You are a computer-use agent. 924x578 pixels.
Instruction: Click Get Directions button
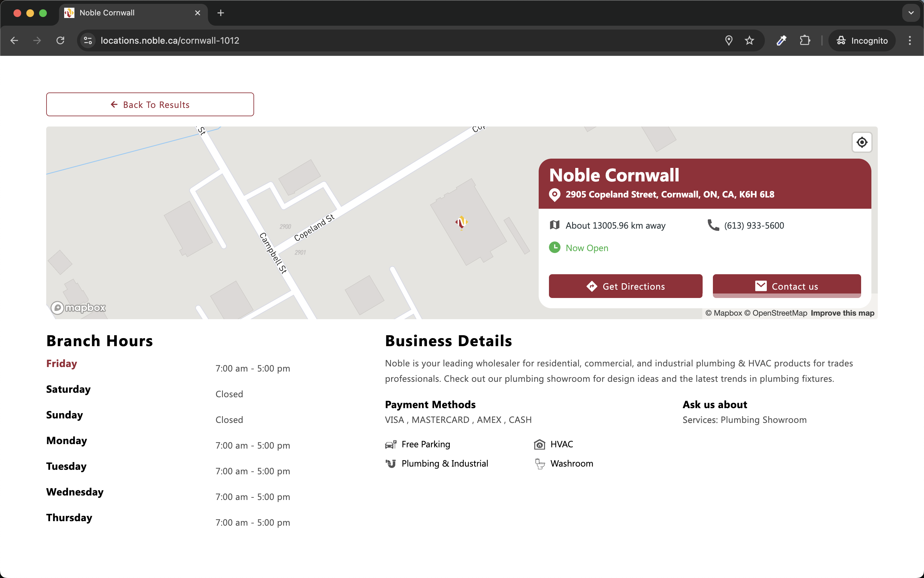pyautogui.click(x=625, y=286)
